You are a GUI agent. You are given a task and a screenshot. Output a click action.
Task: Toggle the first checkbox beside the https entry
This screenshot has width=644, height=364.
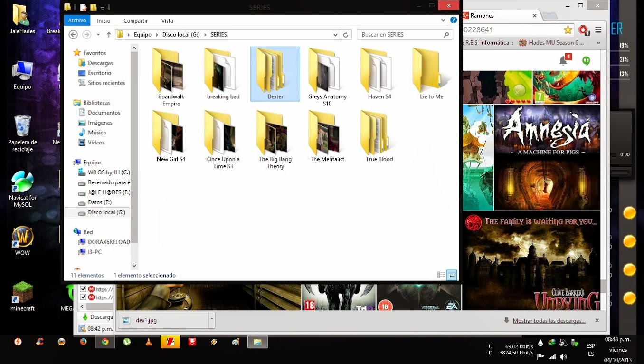coord(83,289)
